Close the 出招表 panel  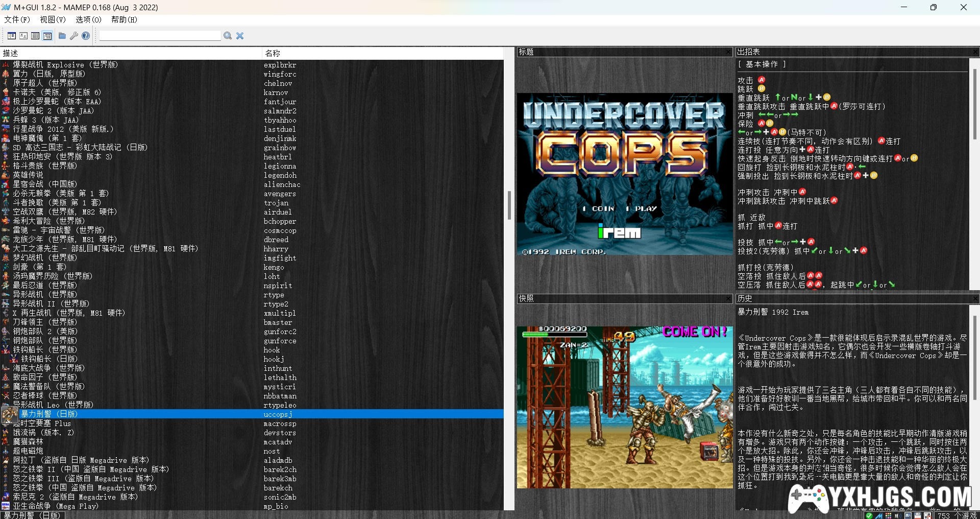[x=975, y=52]
